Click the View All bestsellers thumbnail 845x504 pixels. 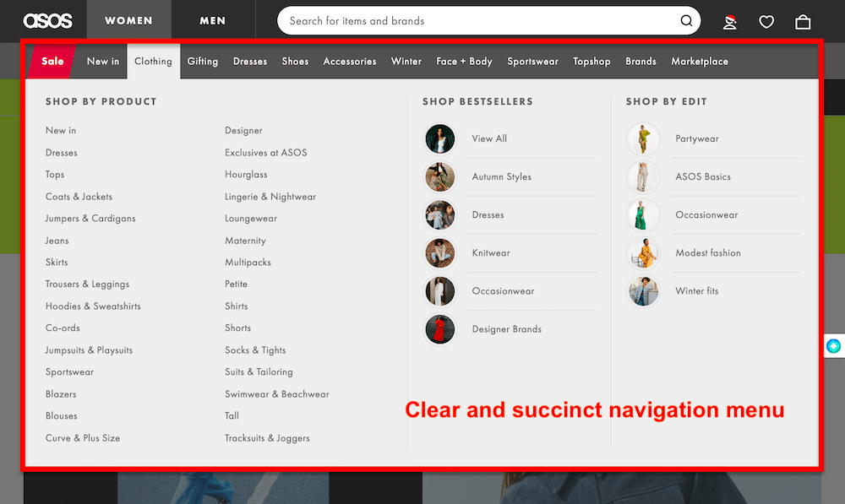point(440,139)
